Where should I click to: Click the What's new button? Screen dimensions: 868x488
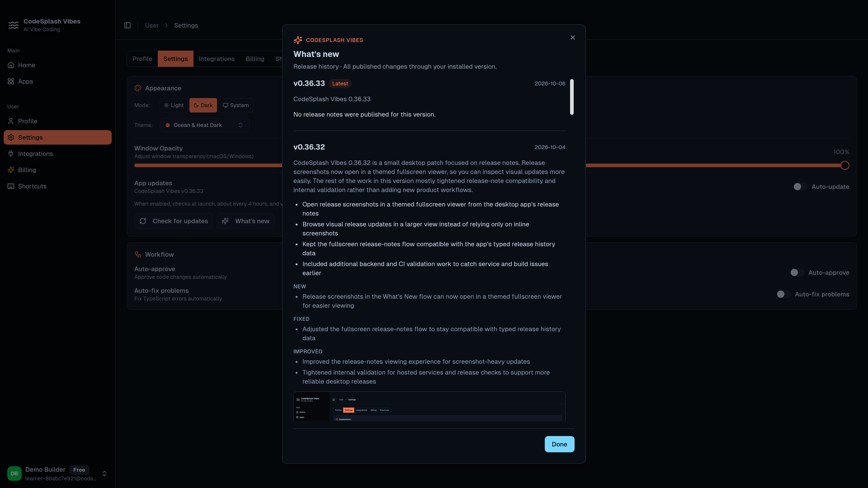tap(245, 221)
